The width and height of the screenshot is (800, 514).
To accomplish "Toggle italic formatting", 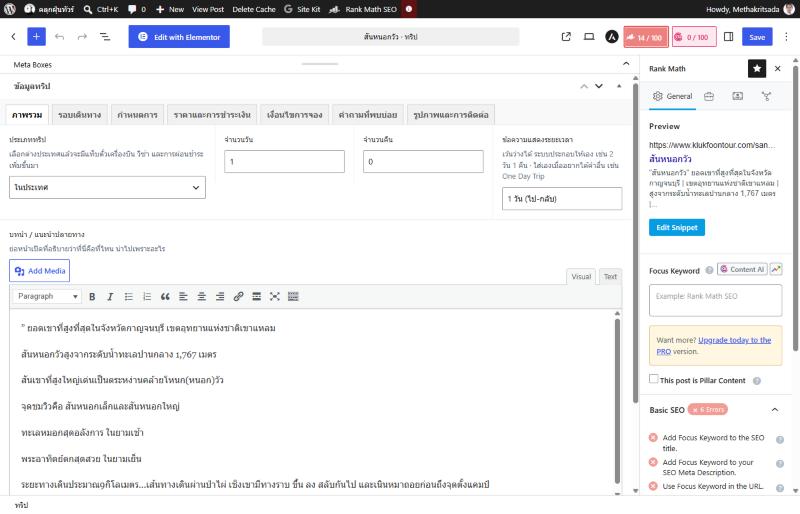I will [x=110, y=297].
